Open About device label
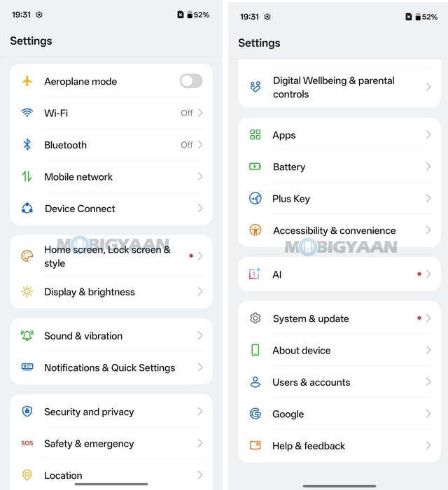Image resolution: width=448 pixels, height=490 pixels. (x=302, y=350)
